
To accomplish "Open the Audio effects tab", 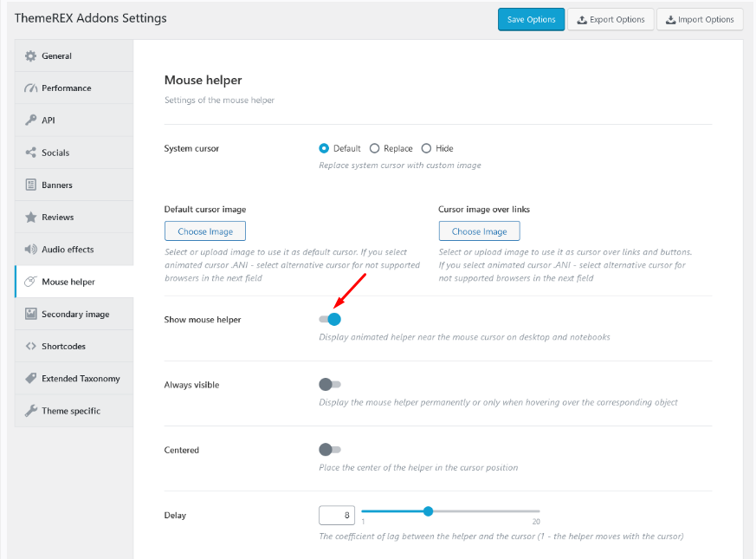I will (x=74, y=249).
